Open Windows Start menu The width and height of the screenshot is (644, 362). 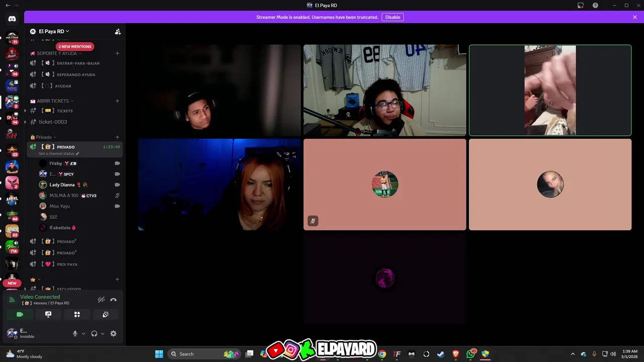159,354
